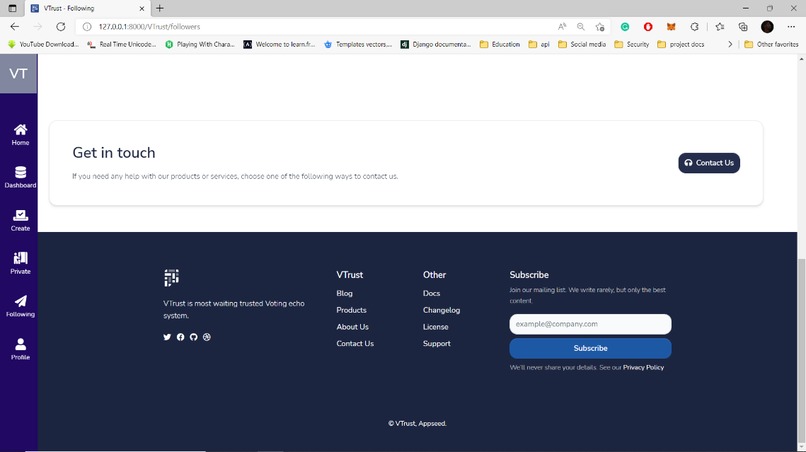Open the red Opera-style extension icon

(x=648, y=27)
